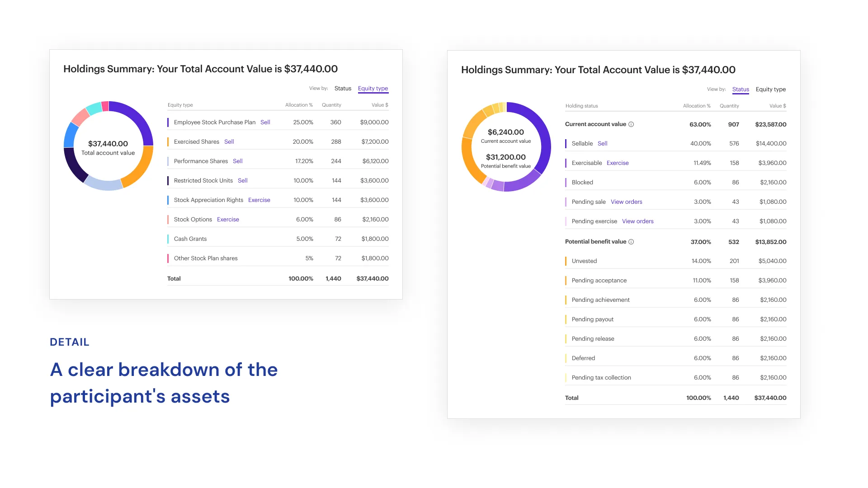
Task: Click orange Exercised Shares donut segment
Action: [141, 168]
